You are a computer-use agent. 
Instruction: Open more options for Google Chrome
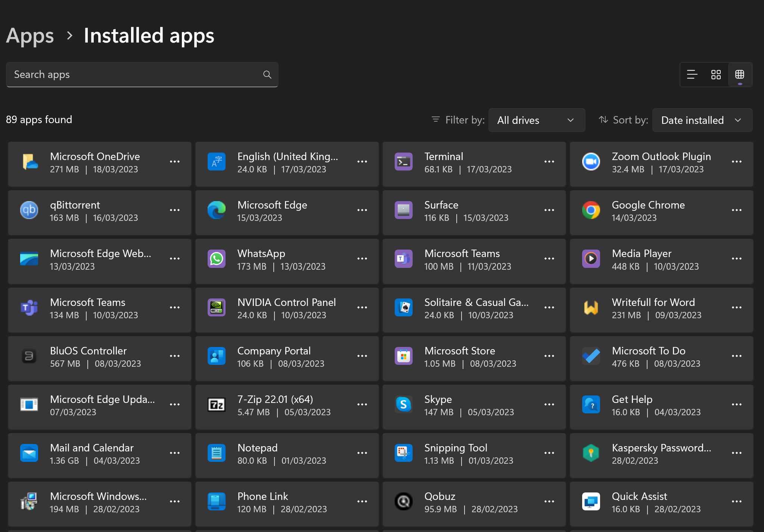point(737,210)
